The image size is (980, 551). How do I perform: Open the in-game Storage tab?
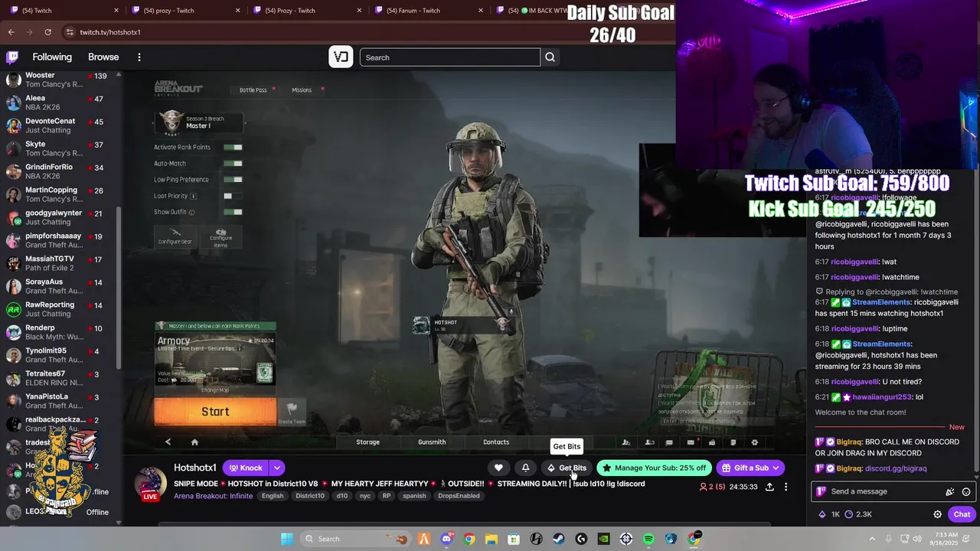pyautogui.click(x=367, y=442)
